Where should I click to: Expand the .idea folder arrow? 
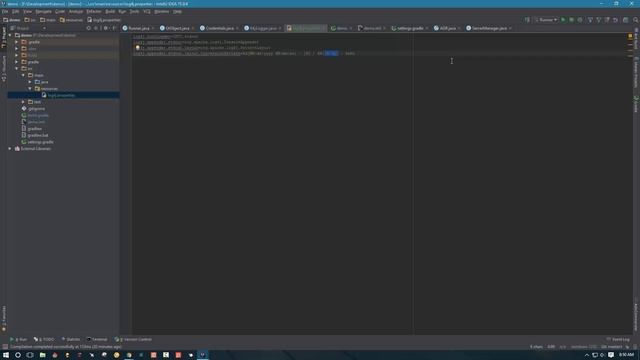pyautogui.click(x=17, y=49)
